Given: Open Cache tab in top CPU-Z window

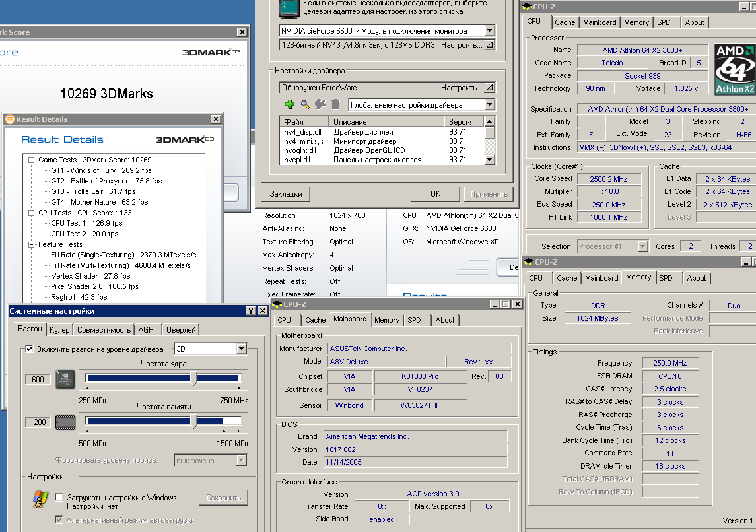Looking at the screenshot, I should tap(565, 22).
